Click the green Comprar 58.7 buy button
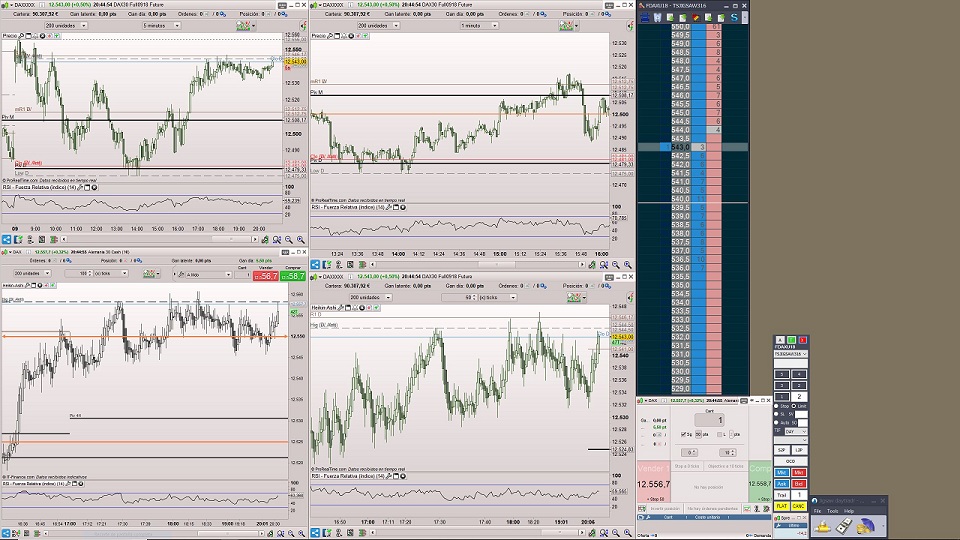The width and height of the screenshot is (960, 540). [x=295, y=275]
